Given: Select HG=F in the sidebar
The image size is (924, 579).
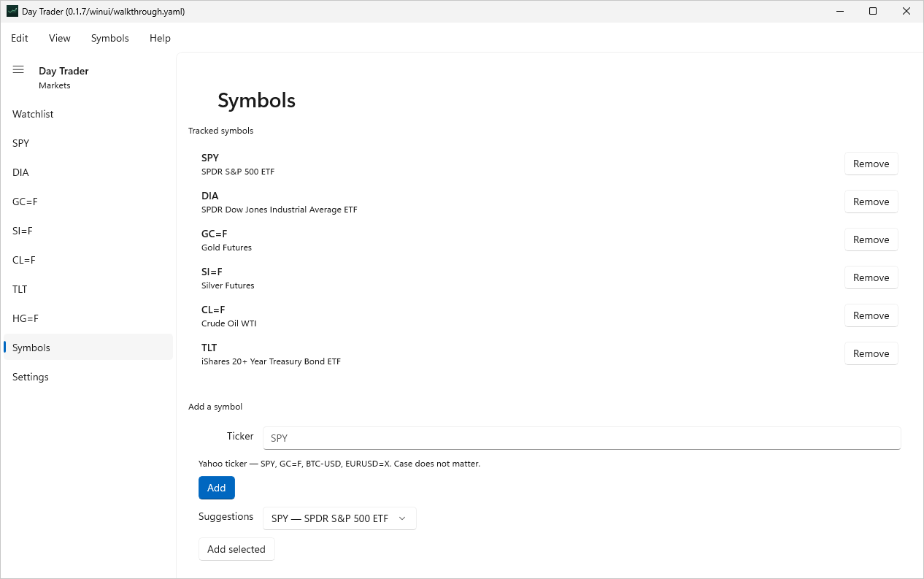Looking at the screenshot, I should (88, 318).
